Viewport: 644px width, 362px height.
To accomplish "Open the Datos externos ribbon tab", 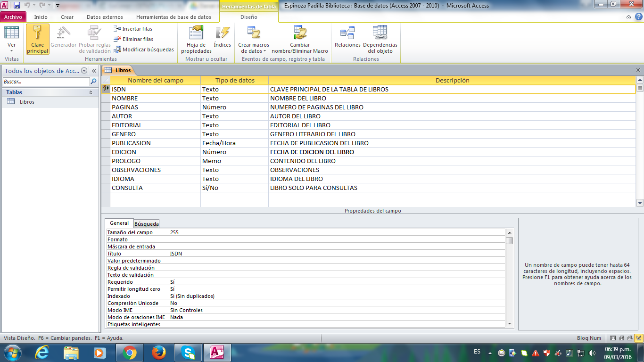I will pos(105,17).
